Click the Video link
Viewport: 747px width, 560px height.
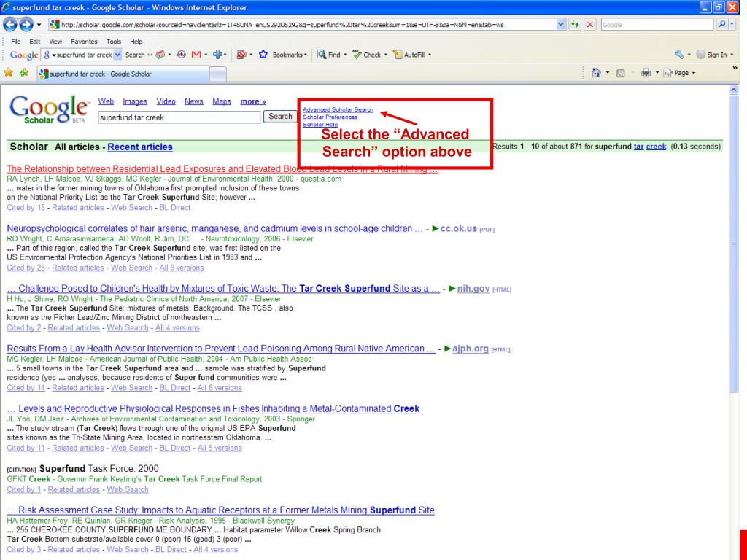click(166, 101)
